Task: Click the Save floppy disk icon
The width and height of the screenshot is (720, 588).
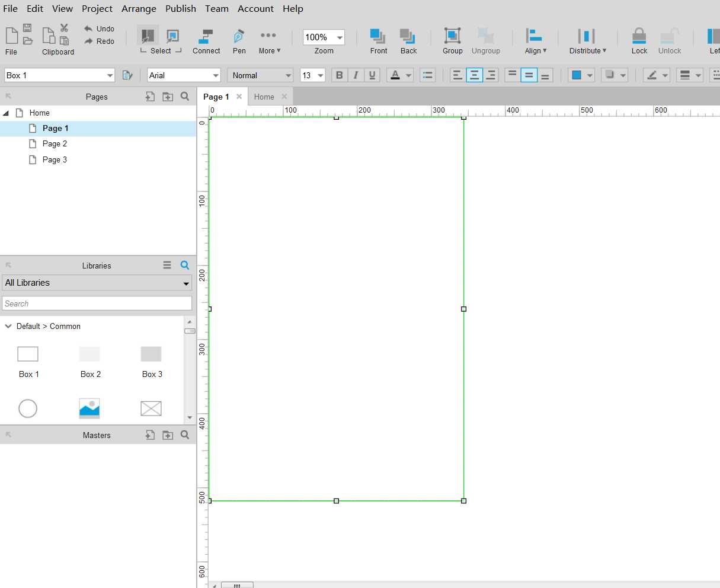Action: [27, 28]
